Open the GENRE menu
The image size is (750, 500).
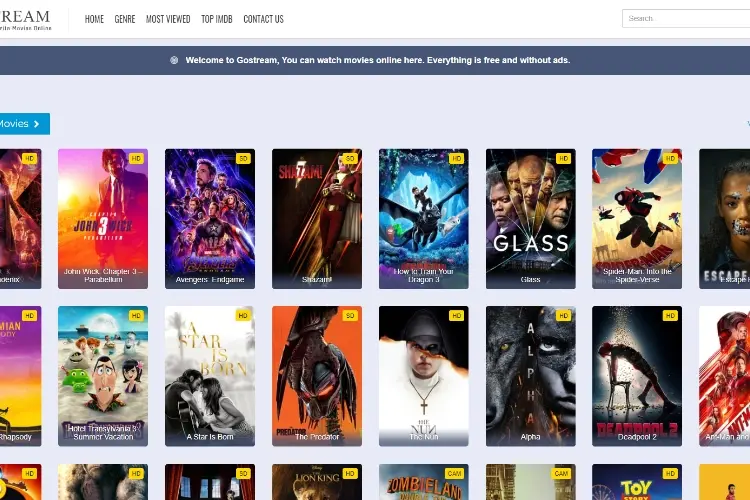point(125,19)
